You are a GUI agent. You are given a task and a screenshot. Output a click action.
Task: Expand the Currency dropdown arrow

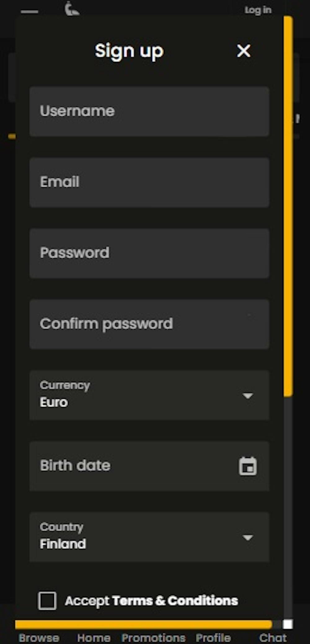click(248, 396)
